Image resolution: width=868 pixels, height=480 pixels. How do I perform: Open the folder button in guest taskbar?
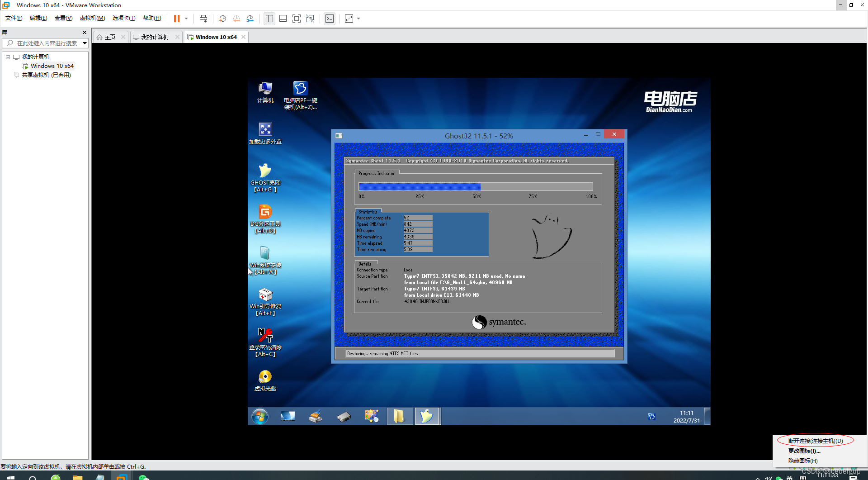coord(399,416)
